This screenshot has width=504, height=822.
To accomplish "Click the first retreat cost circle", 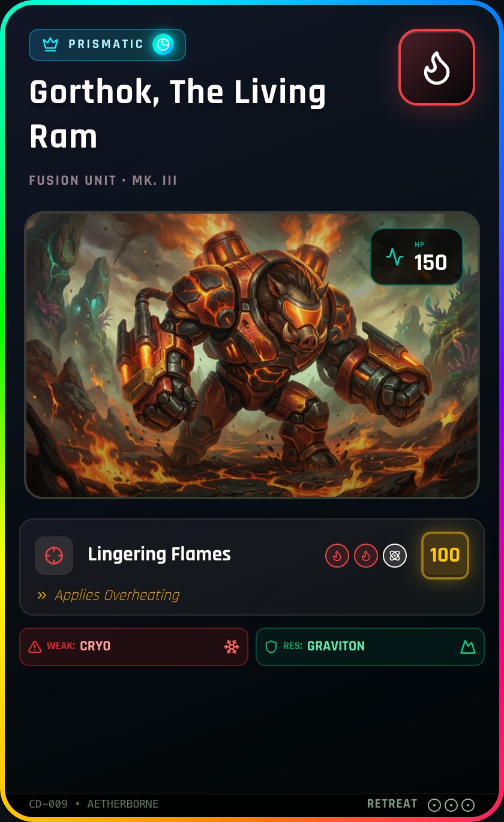I will (x=434, y=805).
